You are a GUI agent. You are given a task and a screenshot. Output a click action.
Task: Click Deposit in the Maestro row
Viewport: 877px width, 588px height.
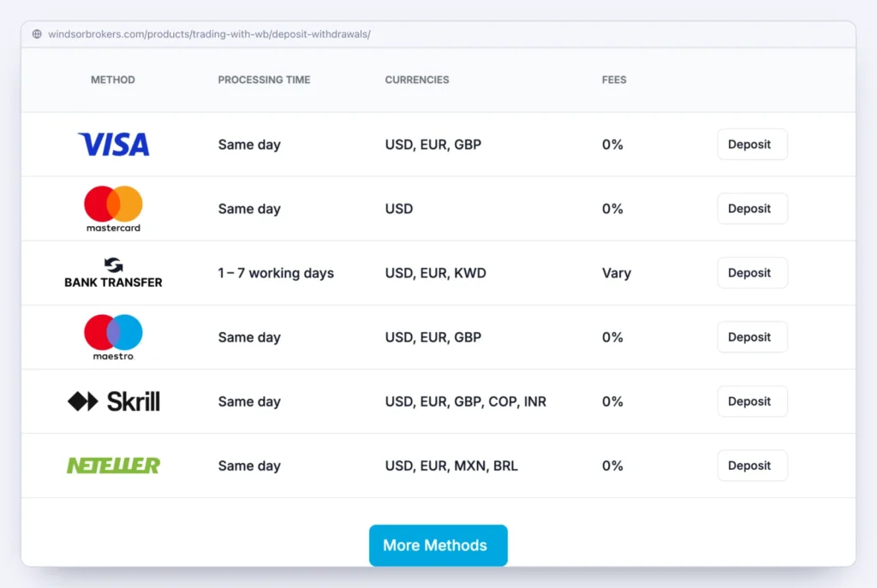[752, 337]
